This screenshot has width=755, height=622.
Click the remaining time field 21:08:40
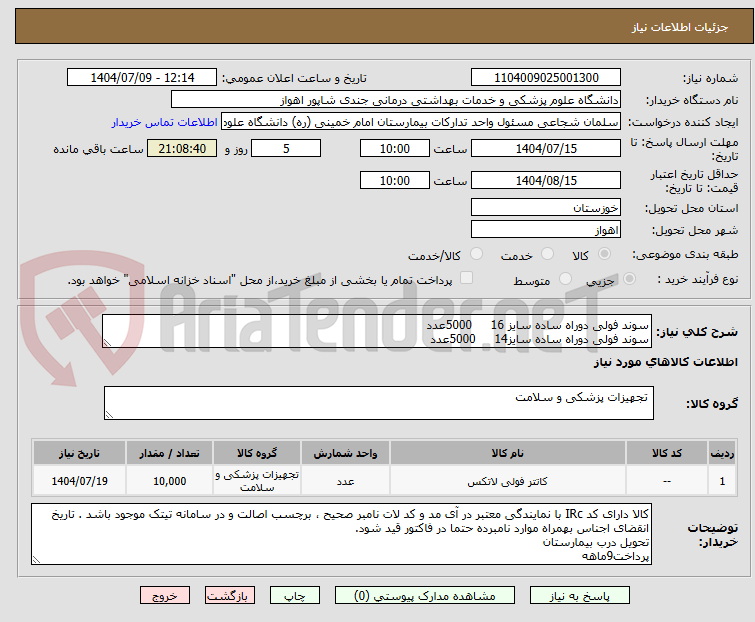(x=182, y=148)
